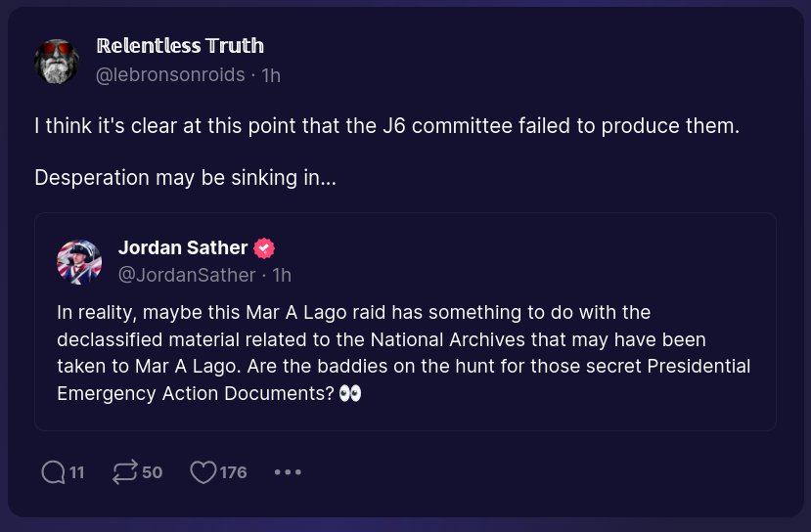
Task: Click the "Desperation may be sinking in" line
Action: [185, 178]
